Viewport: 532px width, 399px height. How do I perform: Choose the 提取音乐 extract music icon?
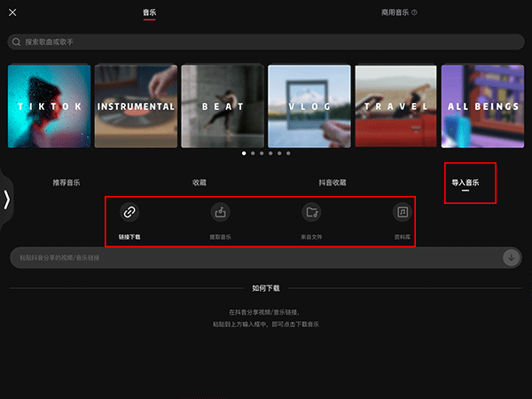point(220,212)
